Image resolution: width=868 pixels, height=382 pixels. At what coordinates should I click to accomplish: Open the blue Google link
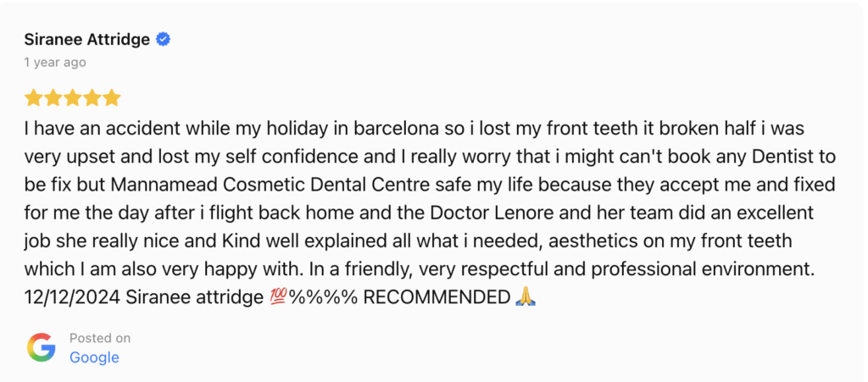click(94, 357)
